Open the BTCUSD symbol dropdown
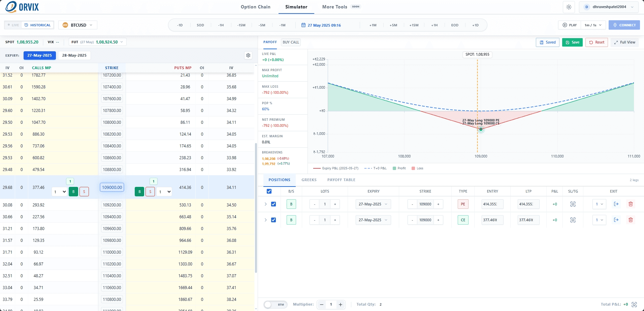Screen dimensions: 644x311 78,25
